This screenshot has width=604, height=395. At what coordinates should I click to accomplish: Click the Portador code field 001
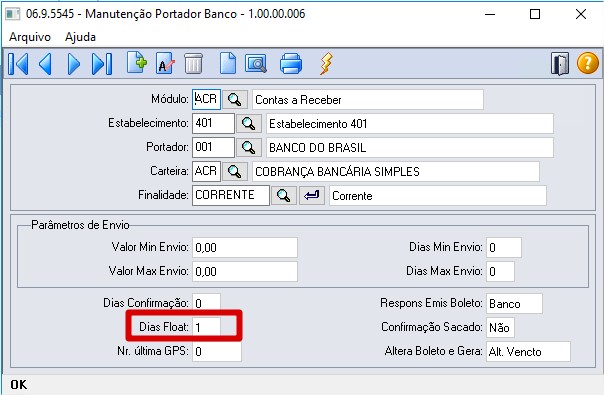213,147
